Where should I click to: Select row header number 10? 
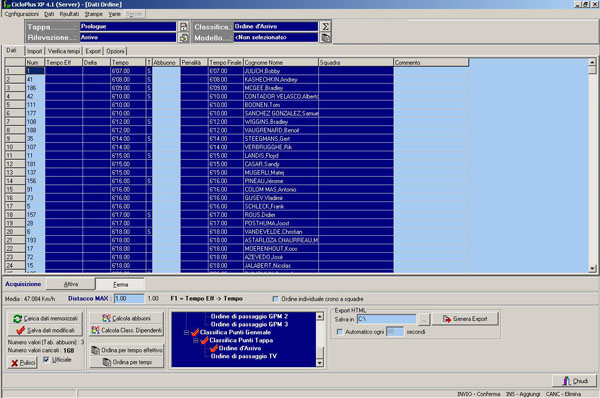tap(15, 147)
